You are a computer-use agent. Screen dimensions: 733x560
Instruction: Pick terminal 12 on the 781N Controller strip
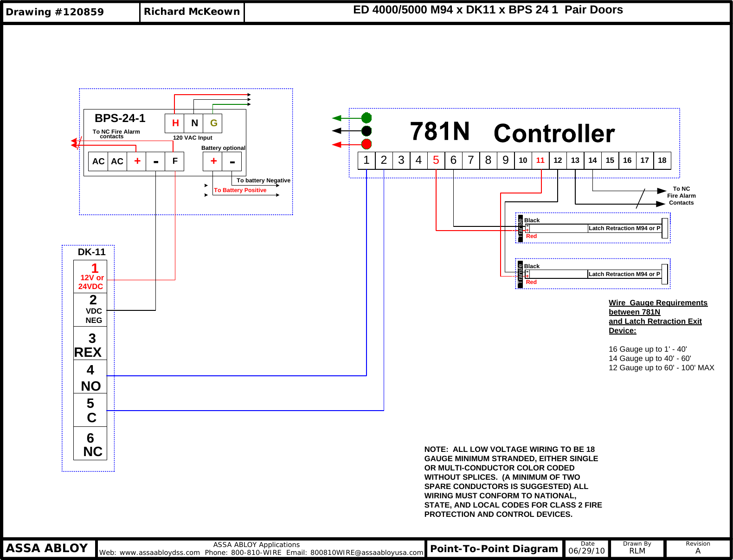coord(558,161)
